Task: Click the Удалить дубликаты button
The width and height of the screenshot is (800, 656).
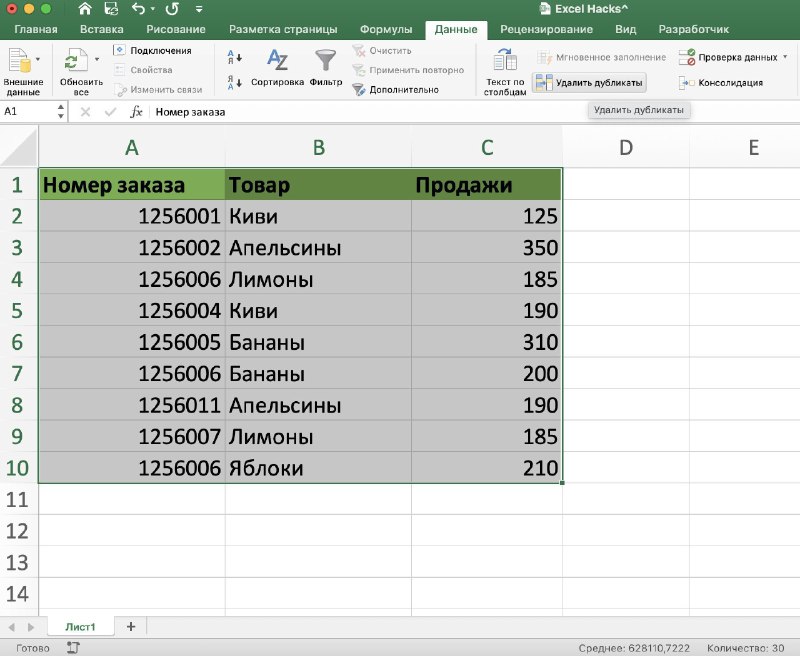Action: [x=589, y=83]
